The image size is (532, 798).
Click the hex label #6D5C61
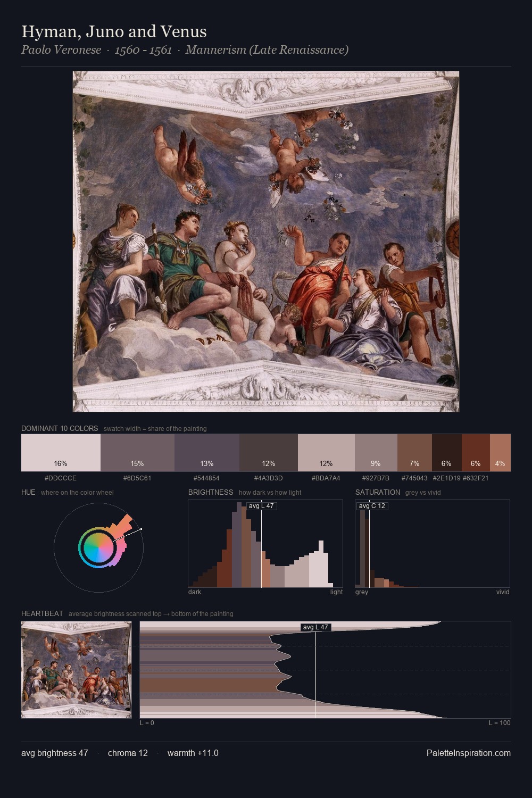(137, 478)
